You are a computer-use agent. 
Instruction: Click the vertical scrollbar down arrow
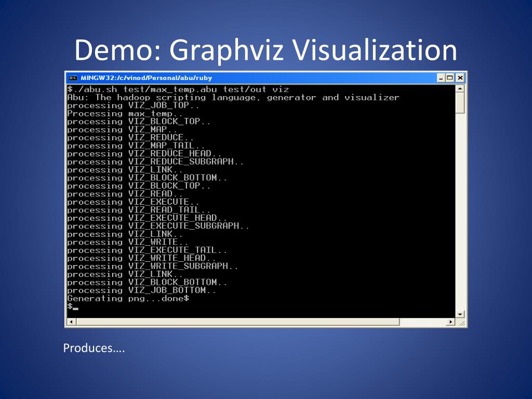pos(460,314)
